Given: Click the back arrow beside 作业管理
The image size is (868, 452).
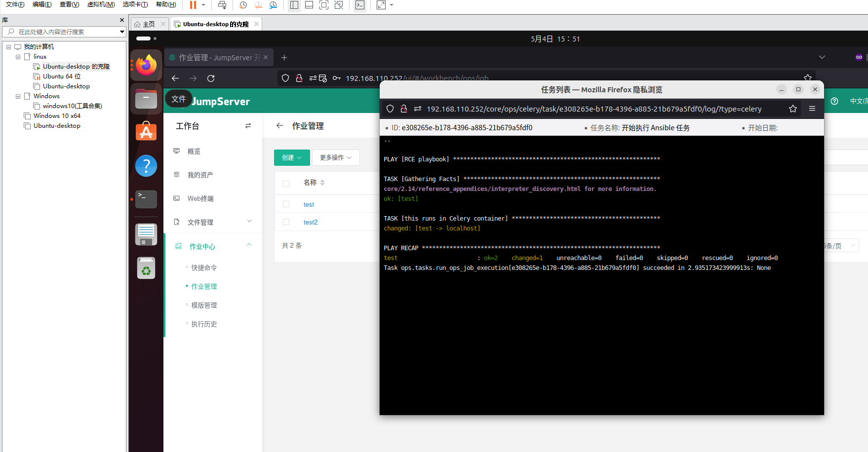Looking at the screenshot, I should point(280,126).
